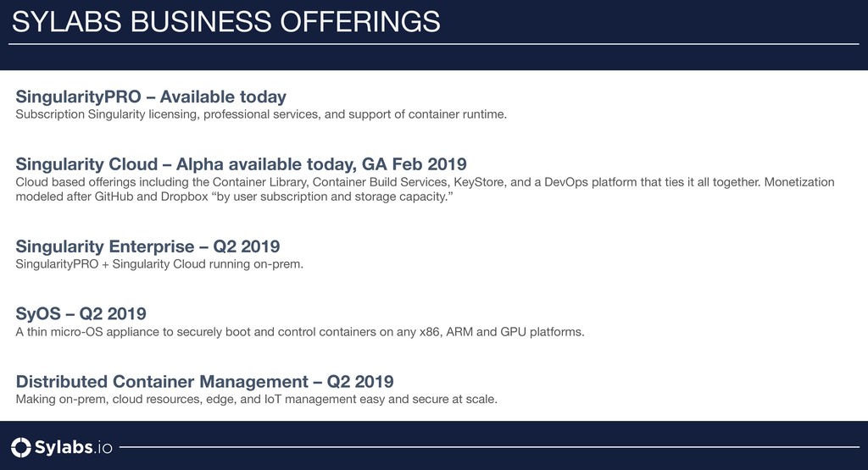
Task: Select the SingularityPRO + Singularity Cloud on-prem text
Action: (x=159, y=264)
